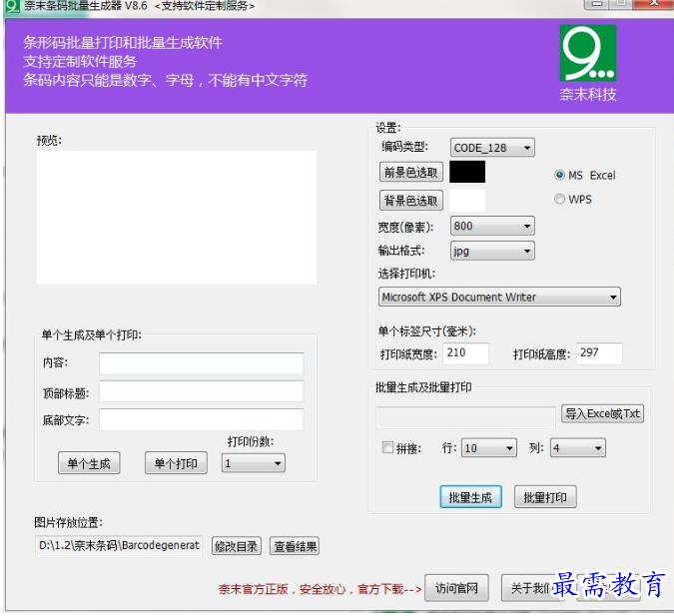
Task: Click the 单个打印 button
Action: tap(176, 463)
